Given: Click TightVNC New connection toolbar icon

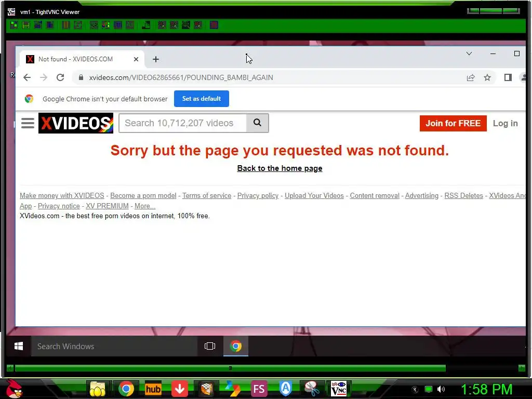Looking at the screenshot, I should [14, 25].
